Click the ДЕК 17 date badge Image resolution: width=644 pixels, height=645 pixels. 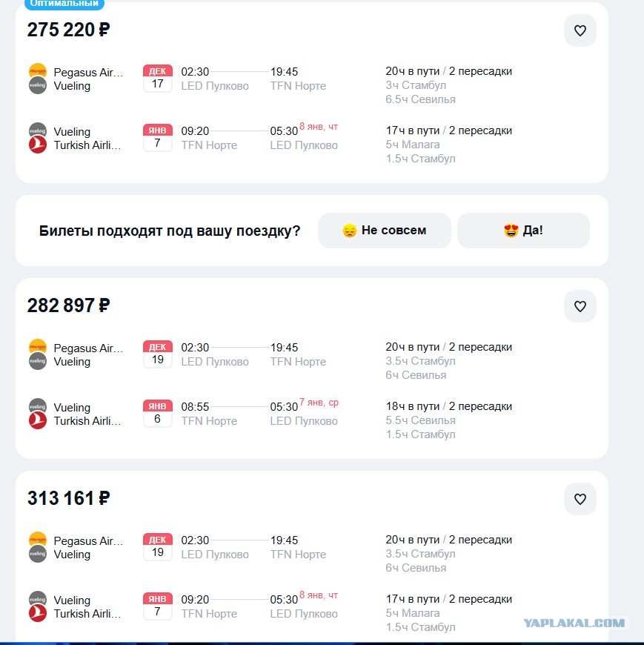158,78
